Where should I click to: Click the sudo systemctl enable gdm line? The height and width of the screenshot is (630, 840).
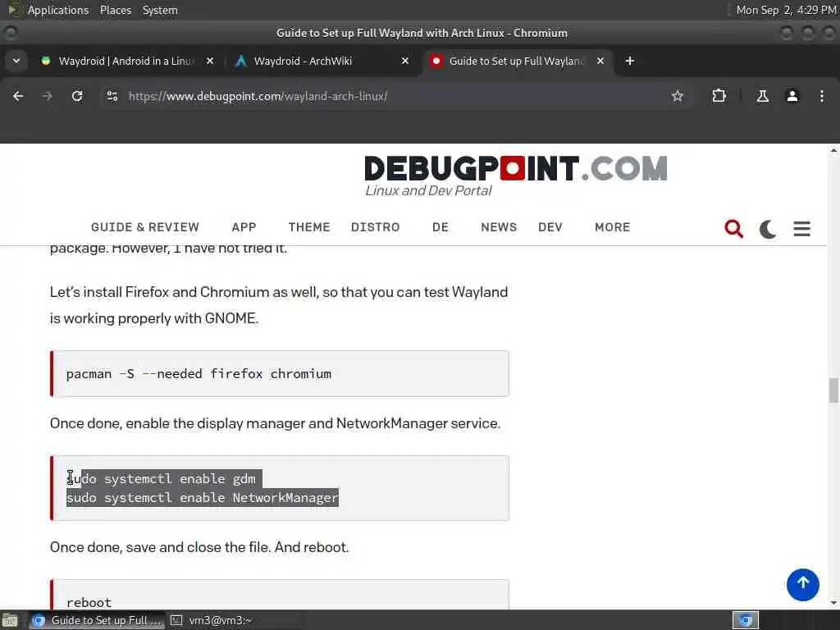(x=161, y=478)
